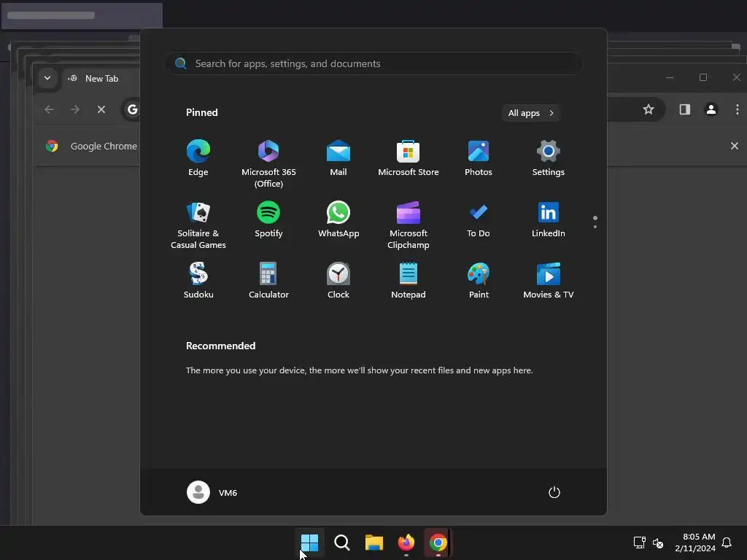Launch Microsoft Clipchamp
The image size is (747, 560).
409,225
